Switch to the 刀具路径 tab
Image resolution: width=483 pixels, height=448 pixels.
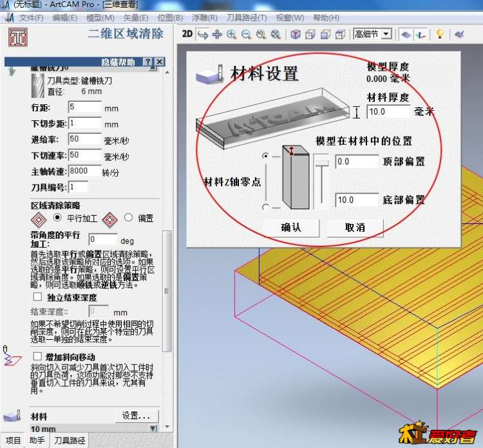(70, 441)
